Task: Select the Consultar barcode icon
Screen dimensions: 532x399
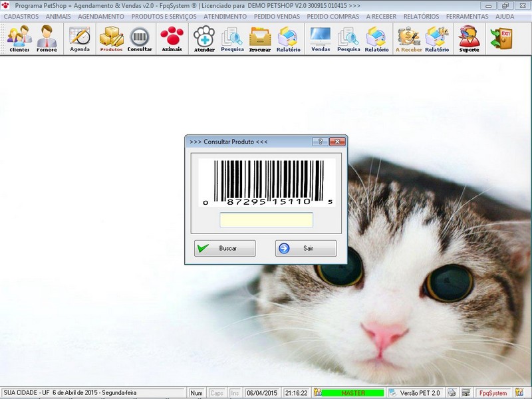Action: pos(140,39)
